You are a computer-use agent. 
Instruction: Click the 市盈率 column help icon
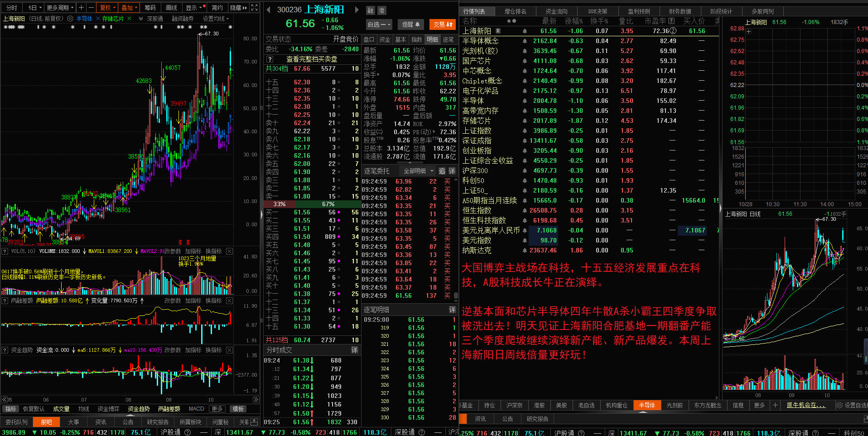click(x=671, y=21)
